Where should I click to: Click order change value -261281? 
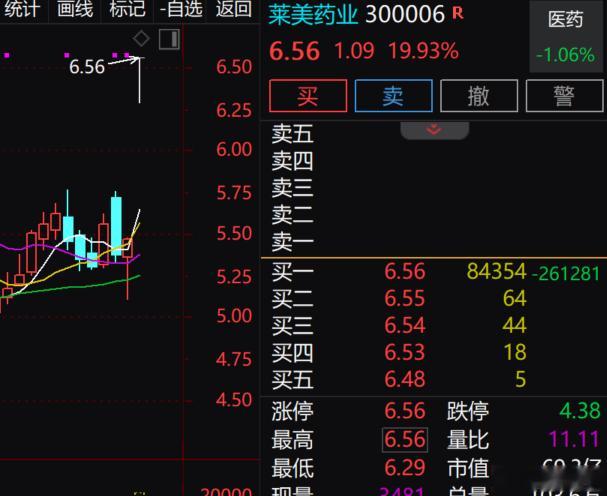[566, 274]
